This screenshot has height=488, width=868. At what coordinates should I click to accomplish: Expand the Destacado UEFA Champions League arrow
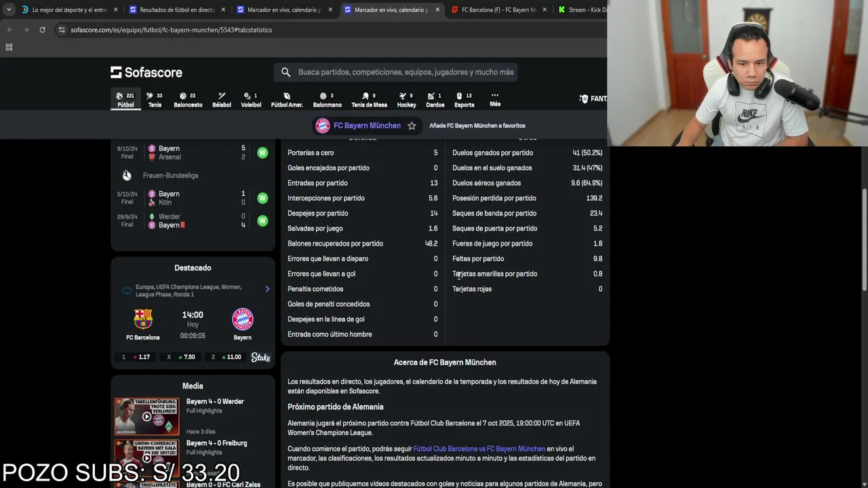[267, 289]
